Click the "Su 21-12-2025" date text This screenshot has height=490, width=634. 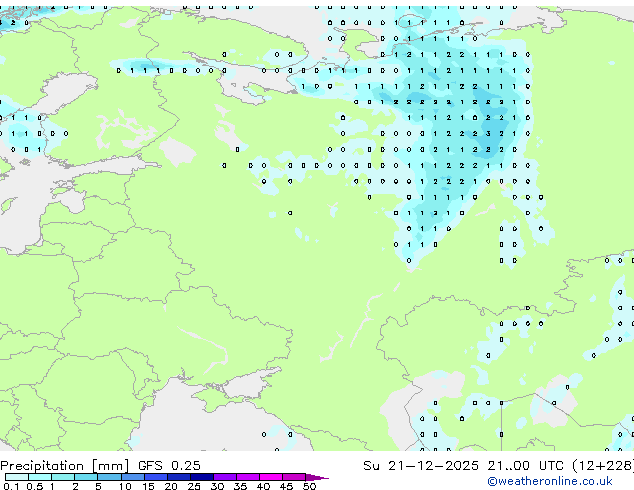(x=421, y=466)
